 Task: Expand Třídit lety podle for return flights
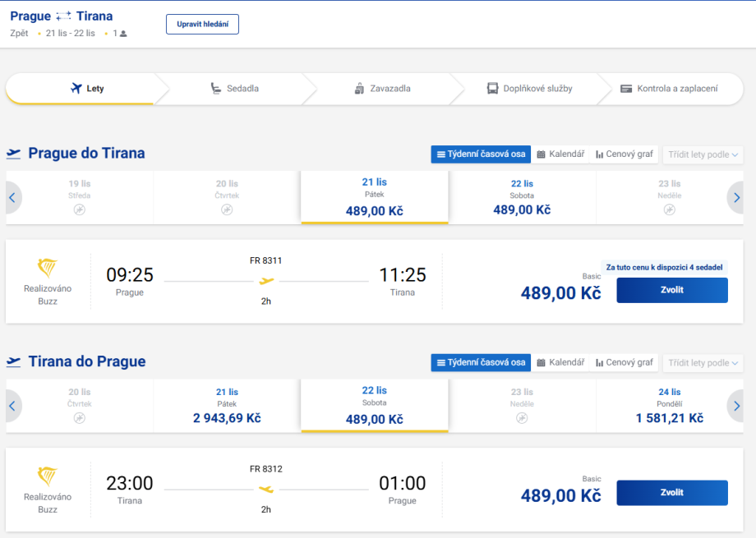pos(703,362)
